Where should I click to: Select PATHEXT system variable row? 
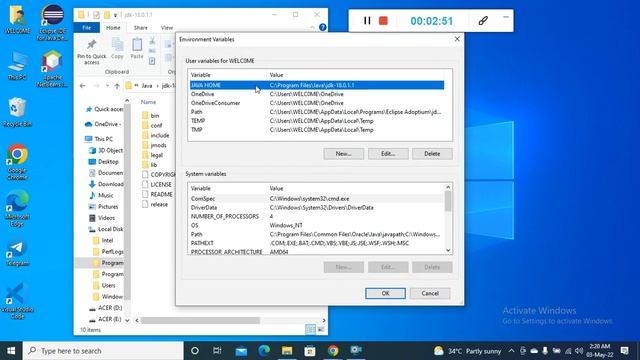(317, 243)
